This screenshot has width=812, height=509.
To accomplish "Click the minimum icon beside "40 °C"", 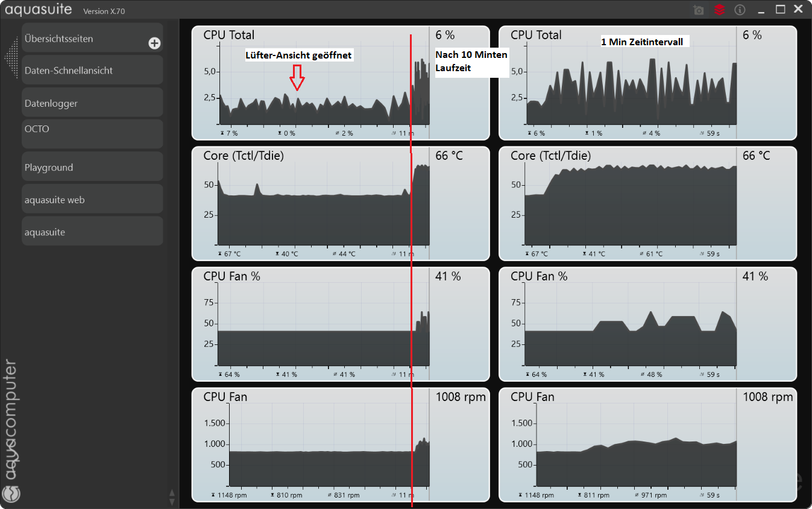I will point(278,254).
